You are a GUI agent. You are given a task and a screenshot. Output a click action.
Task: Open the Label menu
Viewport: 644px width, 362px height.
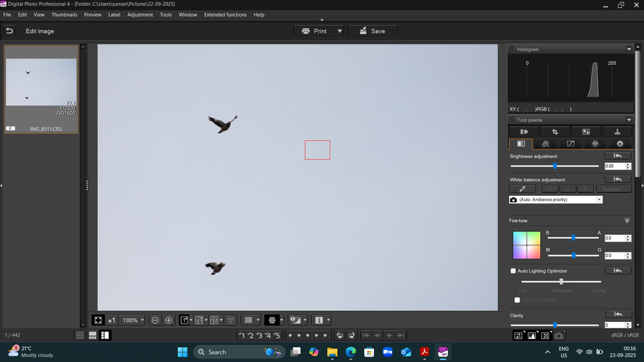(x=114, y=15)
